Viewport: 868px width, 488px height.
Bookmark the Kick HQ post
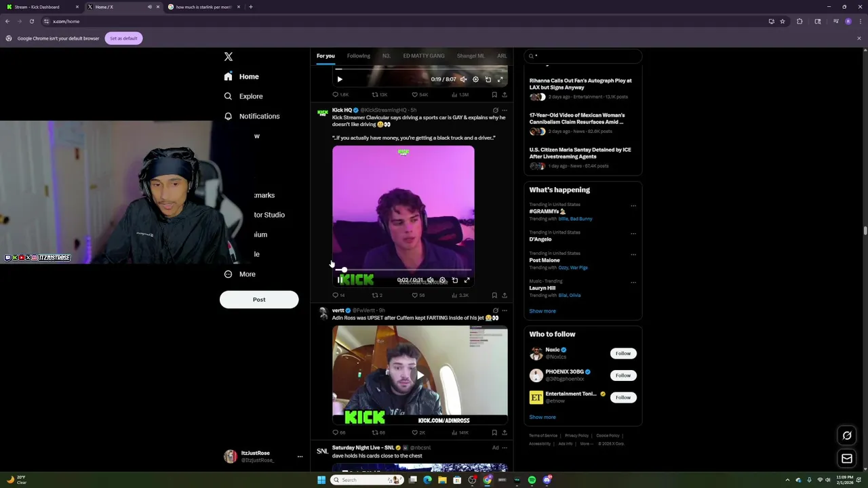[494, 296]
